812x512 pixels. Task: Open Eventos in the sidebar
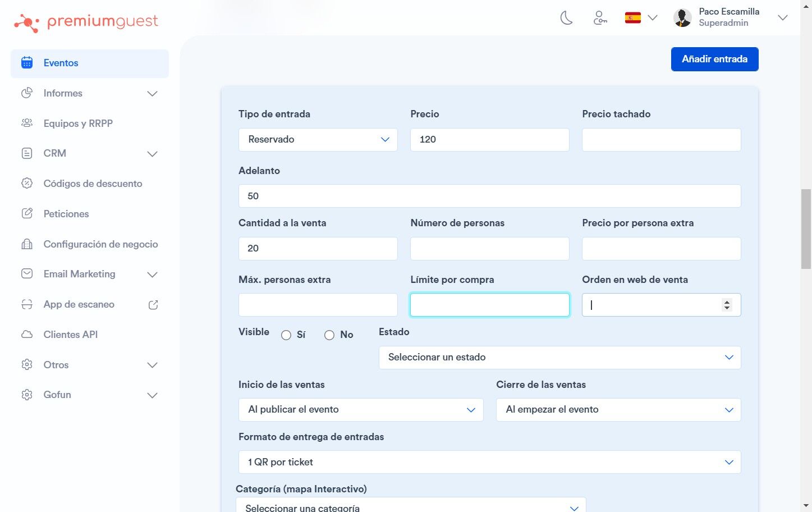pos(90,63)
